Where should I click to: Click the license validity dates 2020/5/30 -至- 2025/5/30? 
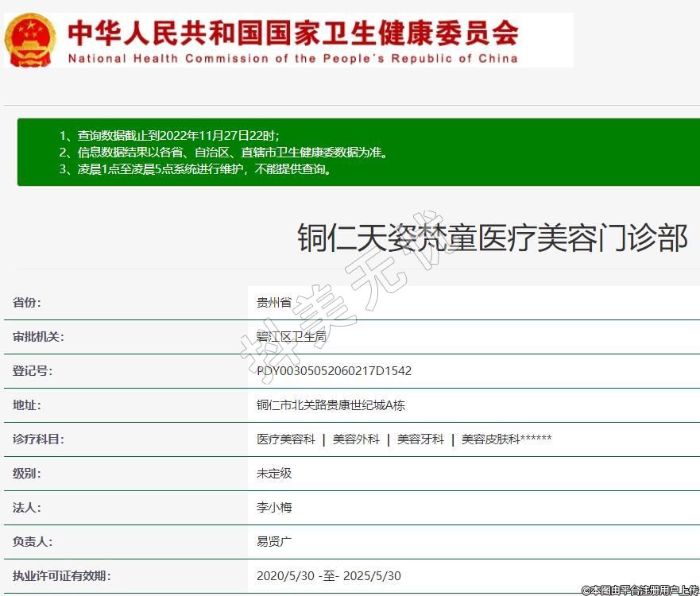(x=328, y=576)
